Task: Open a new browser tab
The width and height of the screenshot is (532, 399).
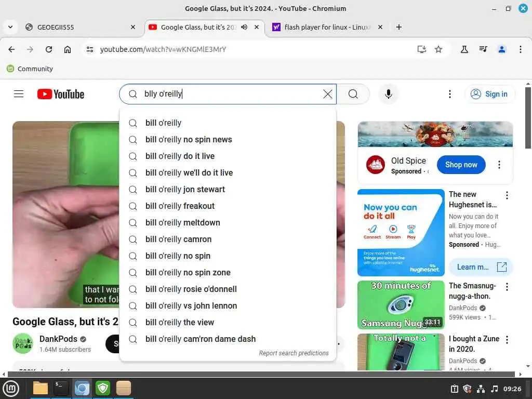Action: click(399, 27)
